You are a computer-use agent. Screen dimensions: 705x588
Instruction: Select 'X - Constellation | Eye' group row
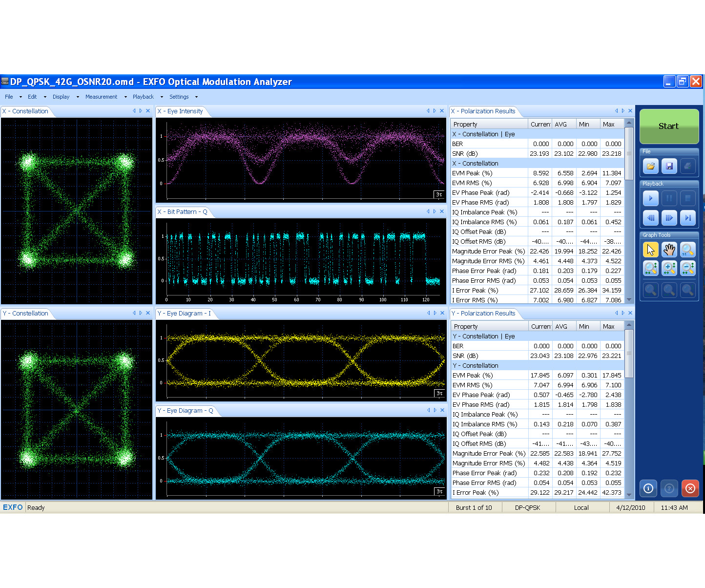[x=537, y=134]
